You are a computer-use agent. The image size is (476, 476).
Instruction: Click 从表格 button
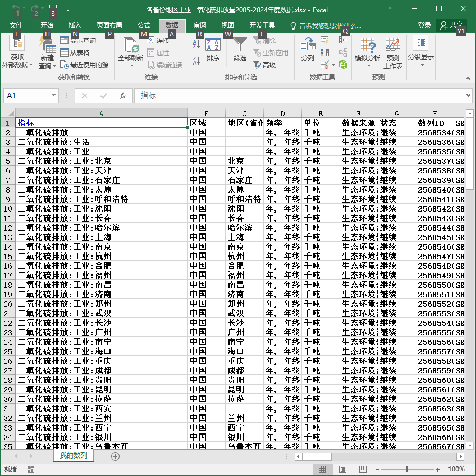75,52
